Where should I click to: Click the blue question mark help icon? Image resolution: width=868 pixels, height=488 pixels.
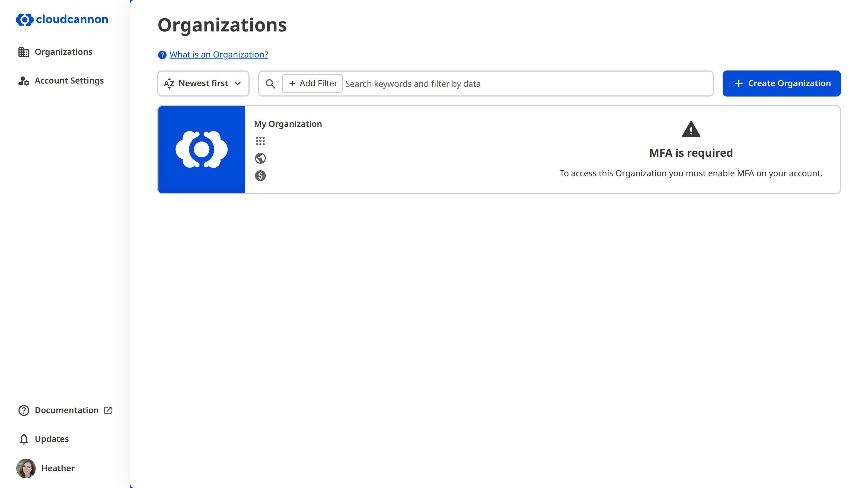pos(162,55)
